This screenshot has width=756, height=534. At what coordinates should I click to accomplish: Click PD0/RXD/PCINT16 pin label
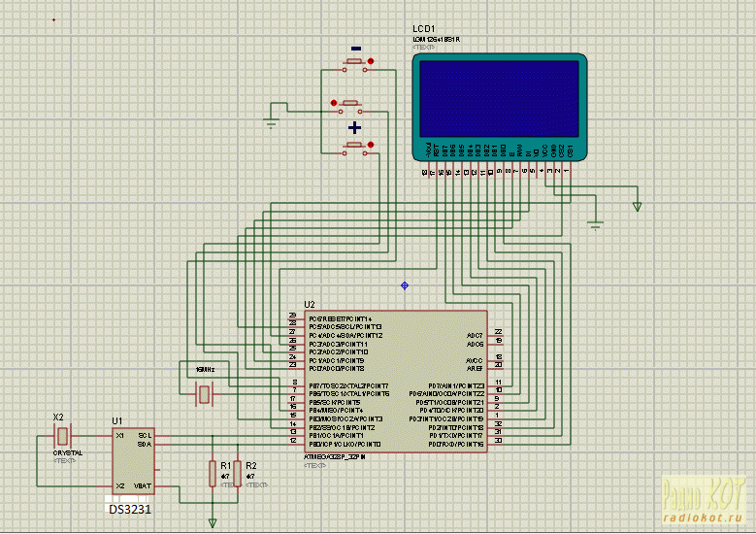pos(455,445)
